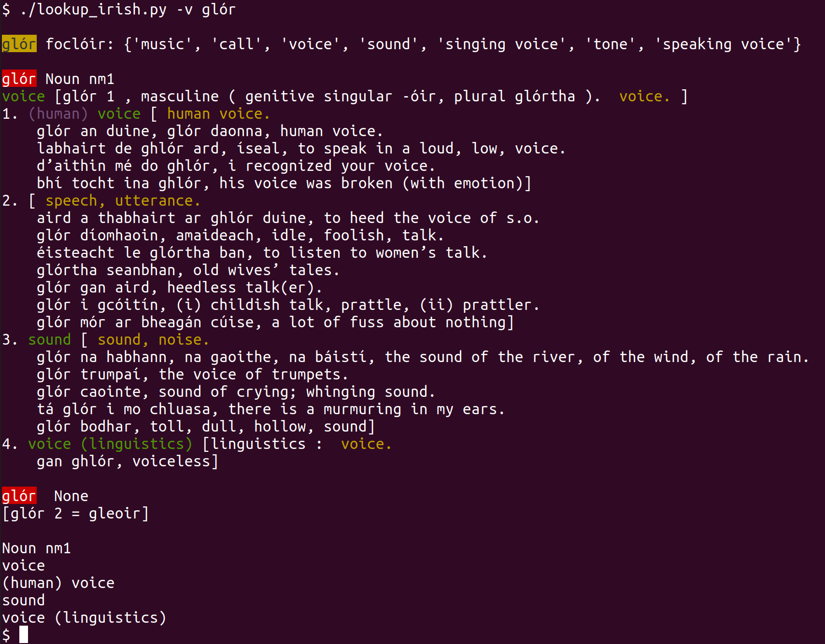This screenshot has height=644, width=825.
Task: Click the orange text 'speech, utterance.'
Action: coord(123,200)
